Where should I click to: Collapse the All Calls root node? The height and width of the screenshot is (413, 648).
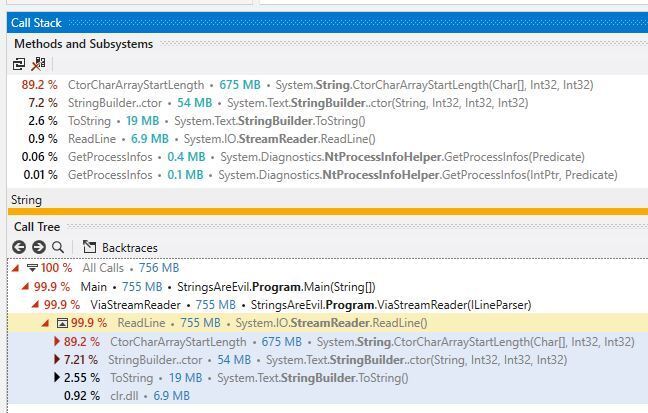coord(16,268)
